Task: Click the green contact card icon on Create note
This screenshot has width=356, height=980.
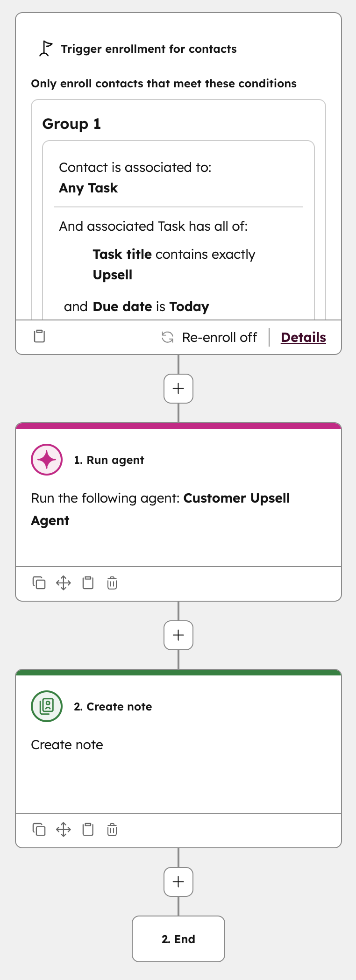Action: [46, 706]
